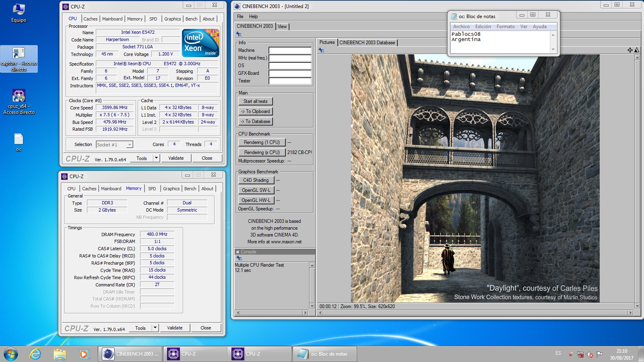Open About tab in top CPU-Z window
Image resolution: width=644 pixels, height=362 pixels.
pyautogui.click(x=208, y=19)
